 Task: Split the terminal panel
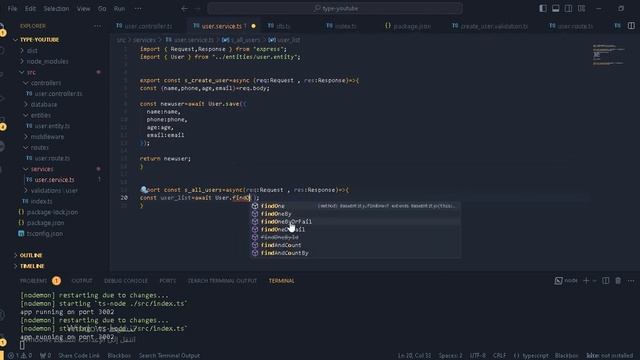(x=606, y=280)
